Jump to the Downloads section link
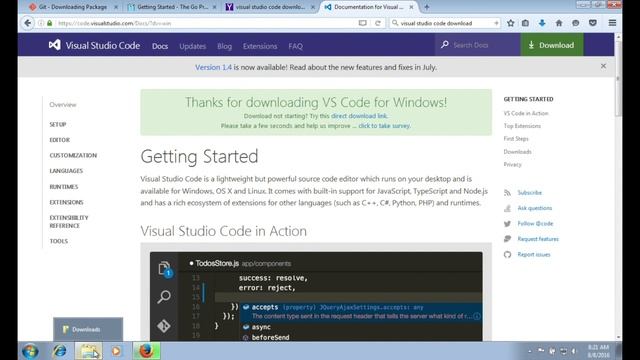Screen dimensions: 640x360 [517, 151]
